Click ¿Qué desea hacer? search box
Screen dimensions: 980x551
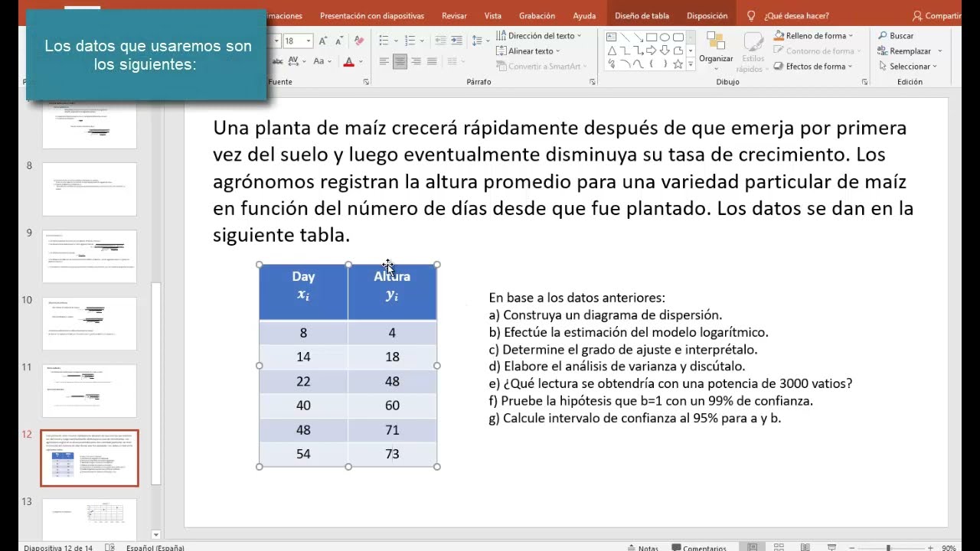pyautogui.click(x=789, y=15)
